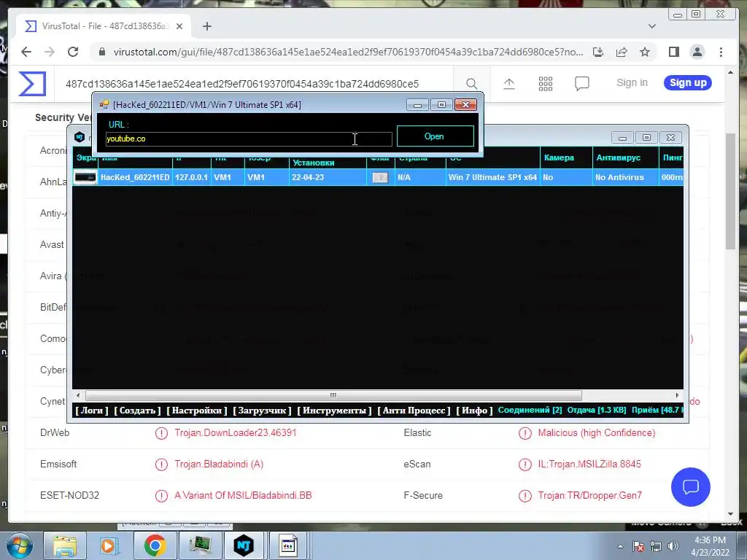The width and height of the screenshot is (747, 560).
Task: Click A Variant Of MSIL/Bladabindi.BB text
Action: point(243,496)
